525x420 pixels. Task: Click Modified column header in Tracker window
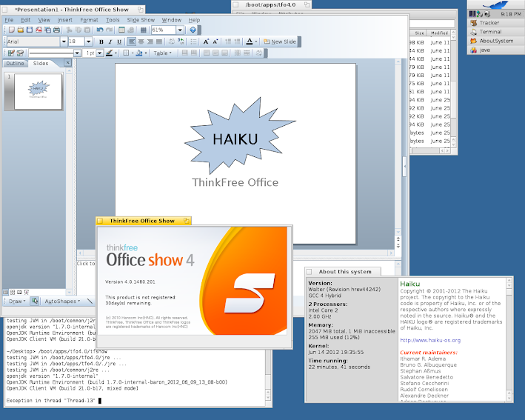coord(439,33)
